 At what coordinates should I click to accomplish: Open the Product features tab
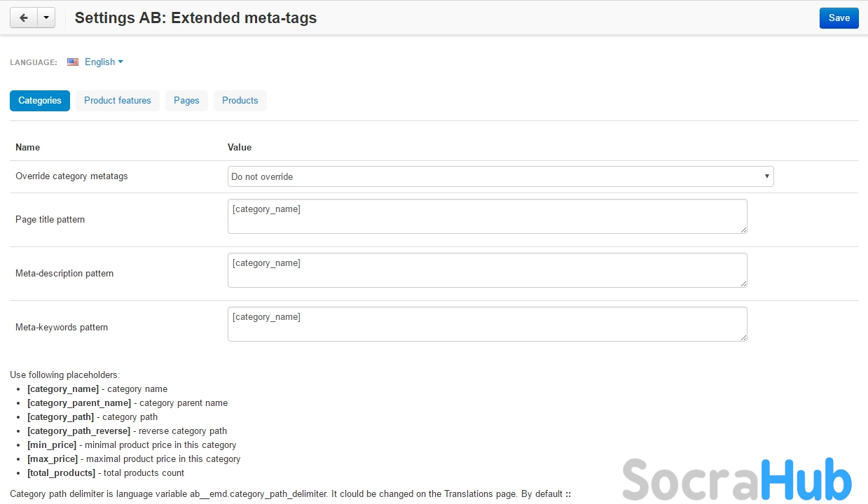(118, 101)
